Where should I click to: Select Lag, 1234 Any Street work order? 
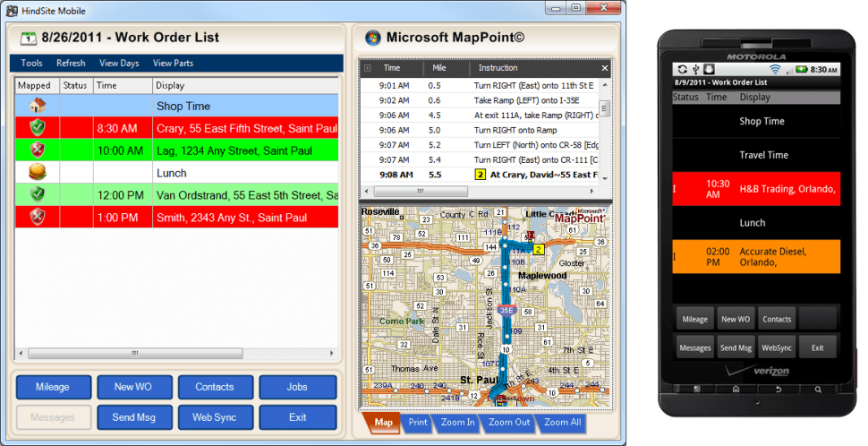176,150
